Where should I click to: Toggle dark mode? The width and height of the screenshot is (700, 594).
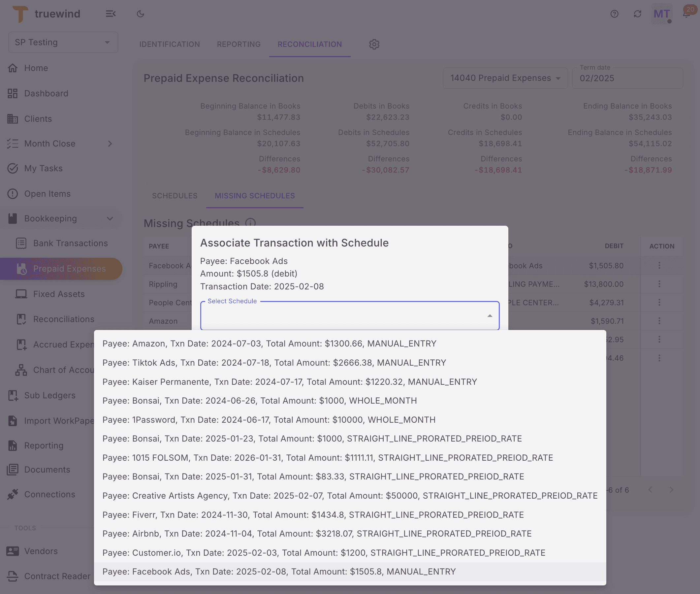[140, 14]
